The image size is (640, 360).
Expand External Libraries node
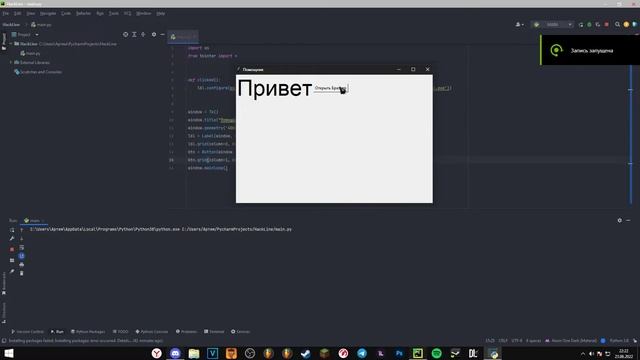11,62
